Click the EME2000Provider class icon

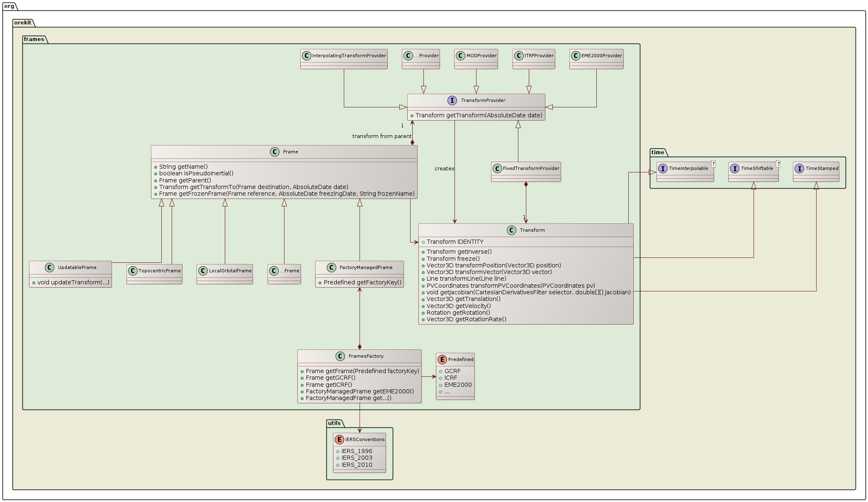click(576, 56)
